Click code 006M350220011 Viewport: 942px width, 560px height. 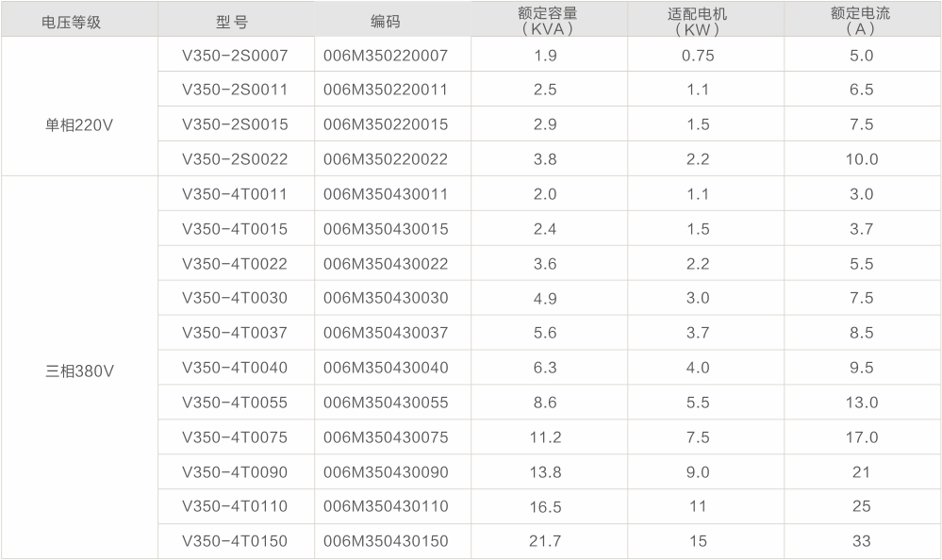click(x=386, y=91)
